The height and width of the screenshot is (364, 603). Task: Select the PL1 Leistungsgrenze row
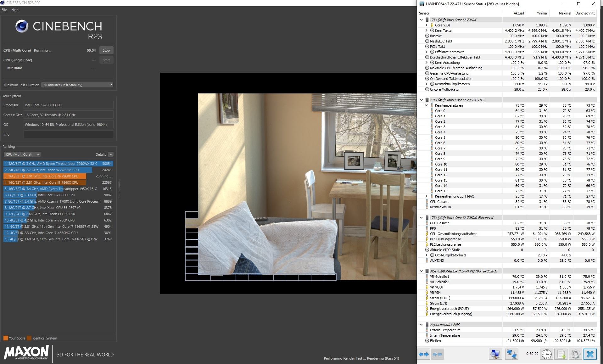click(507, 239)
